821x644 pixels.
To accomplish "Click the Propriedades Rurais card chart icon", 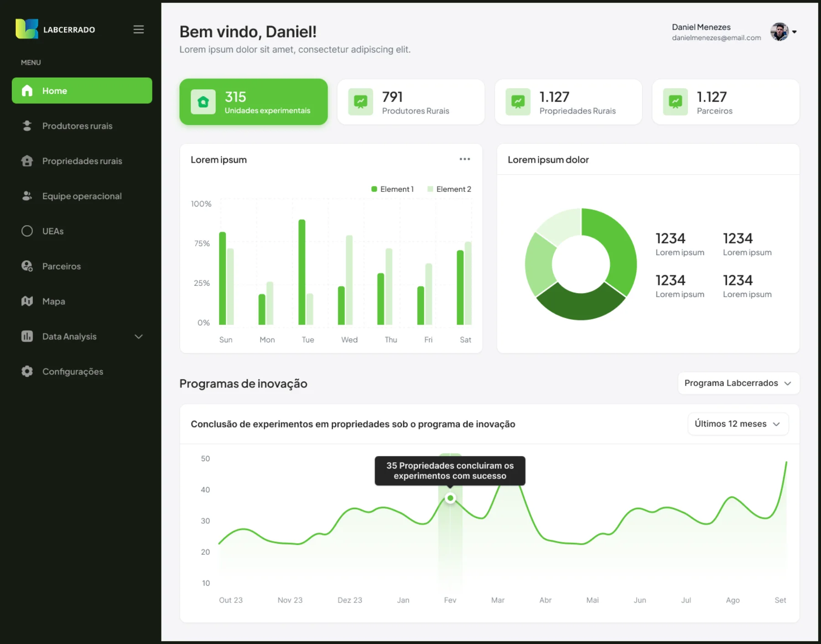I will (x=518, y=102).
